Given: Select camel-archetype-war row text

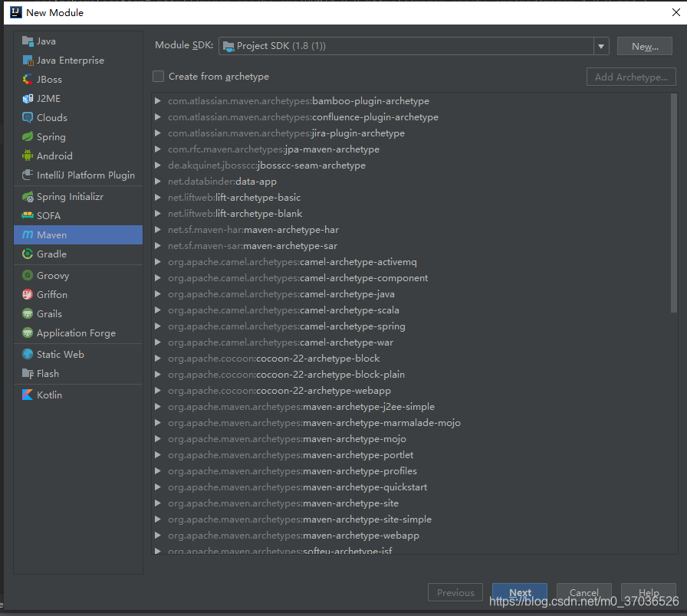Looking at the screenshot, I should 281,342.
